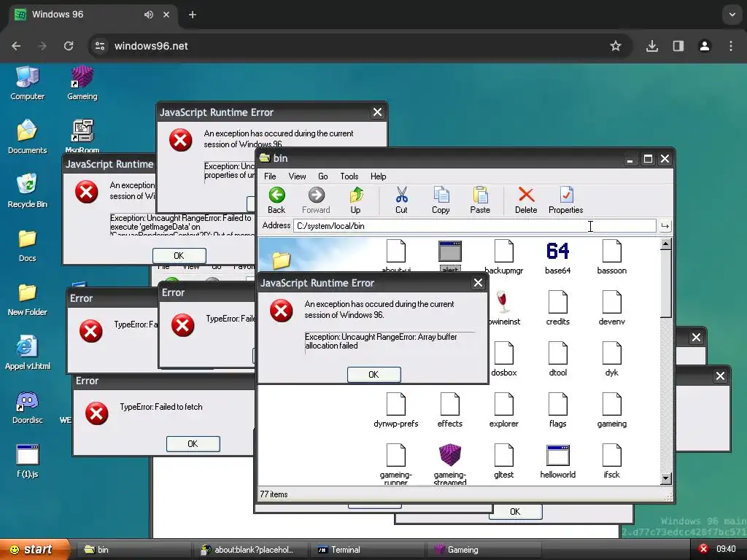747x560 pixels.
Task: Select the gltest file
Action: click(503, 461)
